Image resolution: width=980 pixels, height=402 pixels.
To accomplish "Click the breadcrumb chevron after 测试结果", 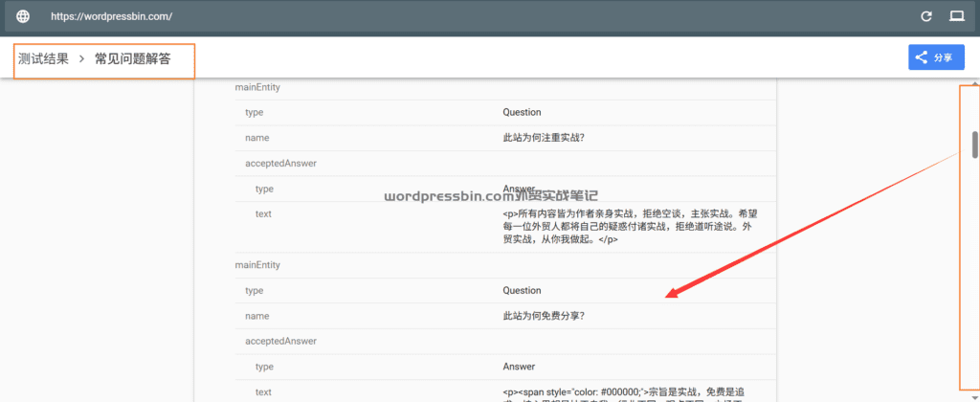I will pos(82,59).
